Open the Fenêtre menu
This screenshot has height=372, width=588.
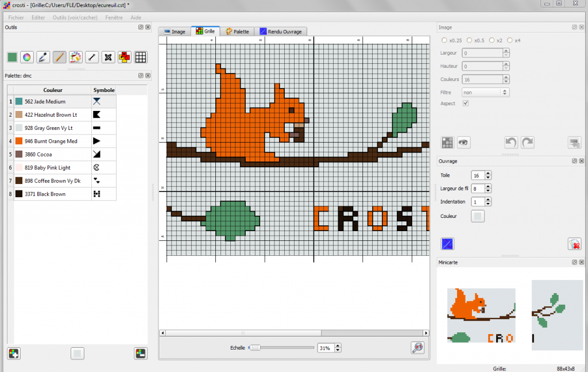pyautogui.click(x=114, y=17)
